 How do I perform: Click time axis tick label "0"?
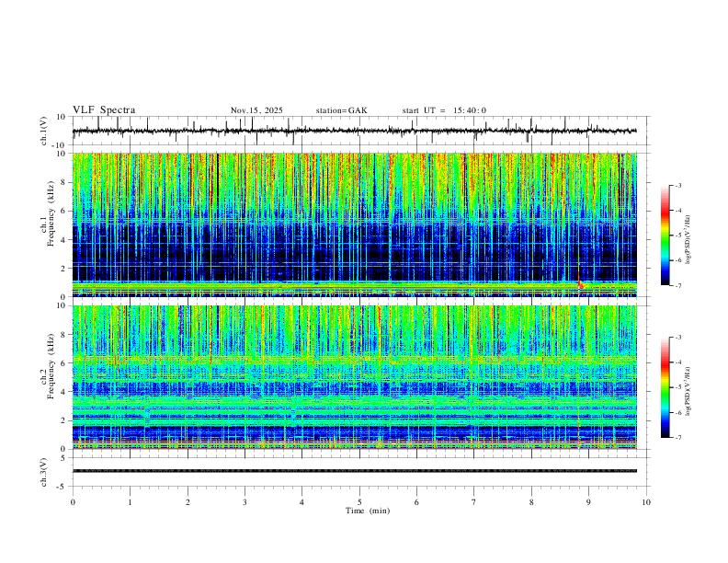73,502
